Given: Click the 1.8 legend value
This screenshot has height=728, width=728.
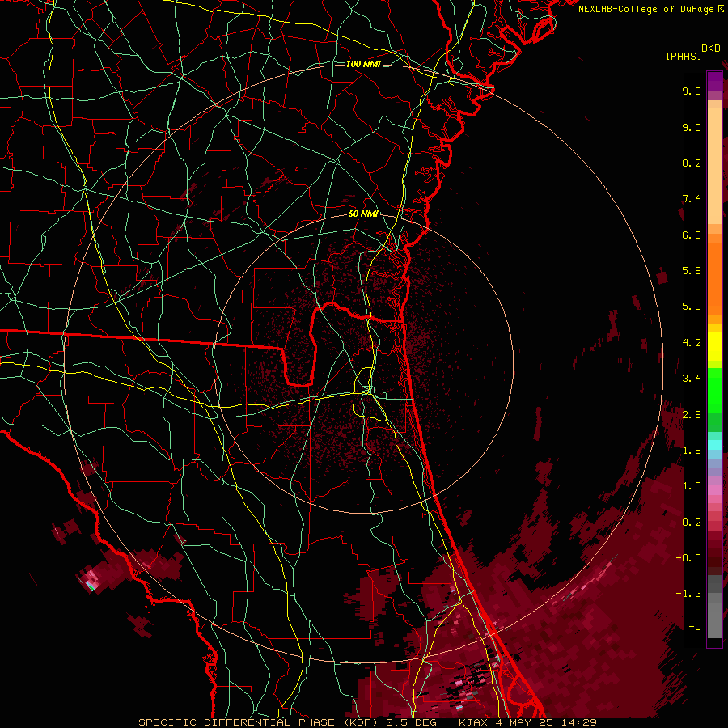Looking at the screenshot, I should tap(692, 451).
